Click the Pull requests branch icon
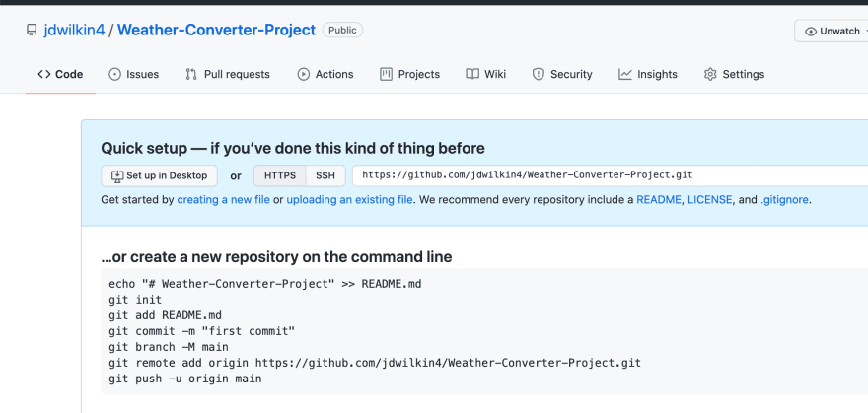 191,74
